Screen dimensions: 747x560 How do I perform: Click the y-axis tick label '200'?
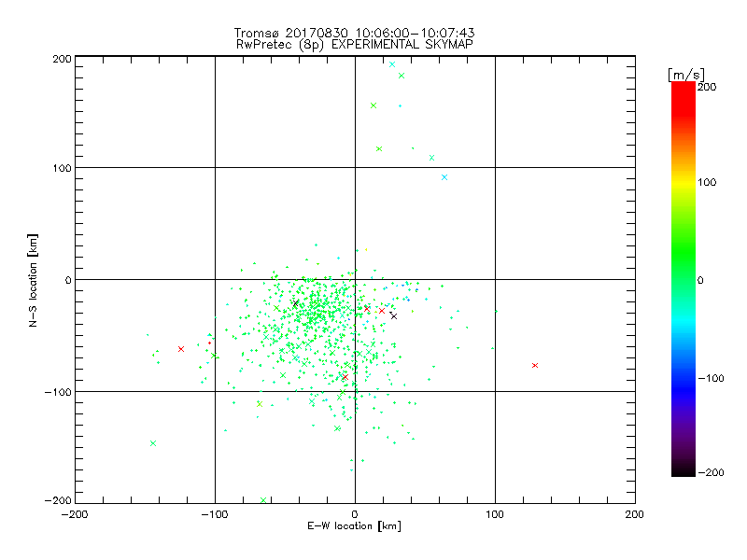point(62,59)
